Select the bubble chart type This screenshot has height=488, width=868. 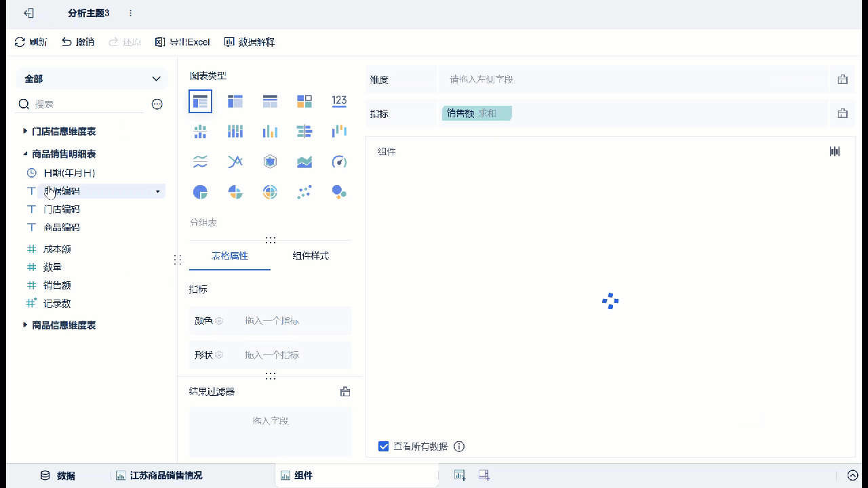tap(339, 192)
